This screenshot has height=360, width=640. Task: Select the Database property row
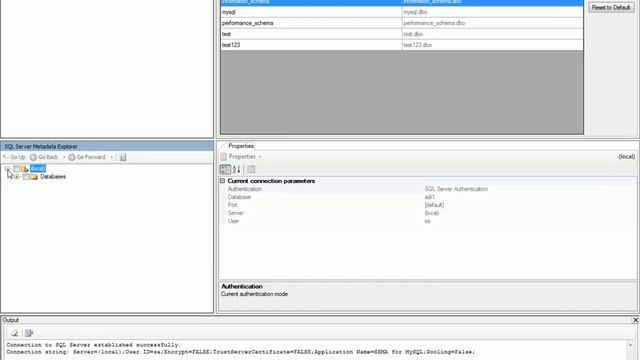point(428,197)
